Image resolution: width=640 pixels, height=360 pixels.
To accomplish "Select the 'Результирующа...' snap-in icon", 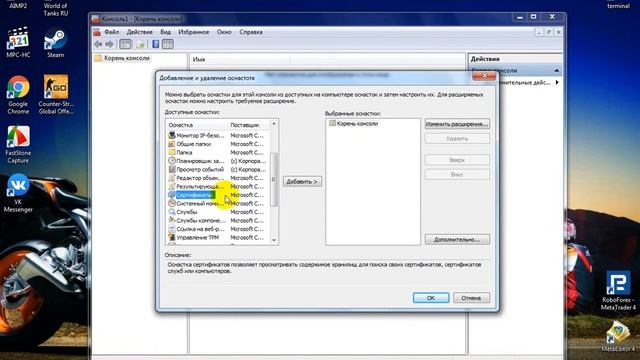I will pyautogui.click(x=172, y=186).
